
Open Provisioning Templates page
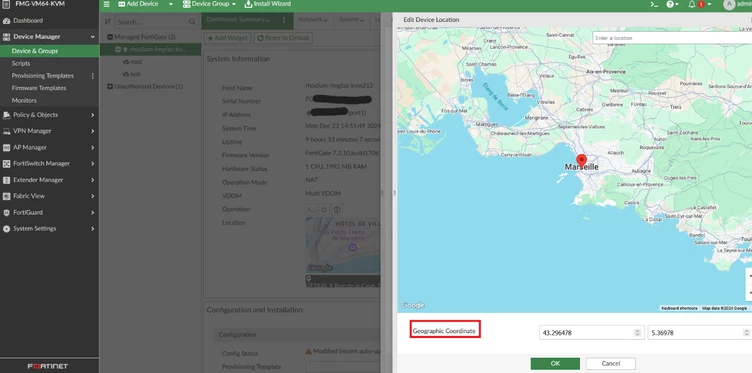(43, 76)
